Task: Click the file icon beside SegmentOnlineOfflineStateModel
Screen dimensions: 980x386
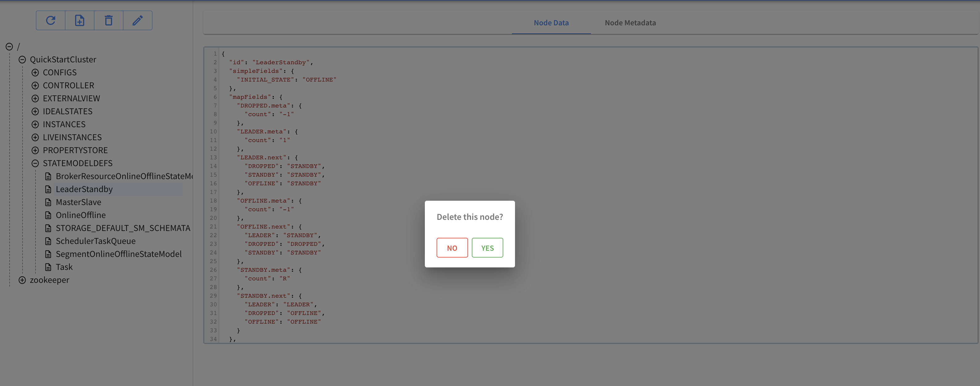Action: point(48,254)
